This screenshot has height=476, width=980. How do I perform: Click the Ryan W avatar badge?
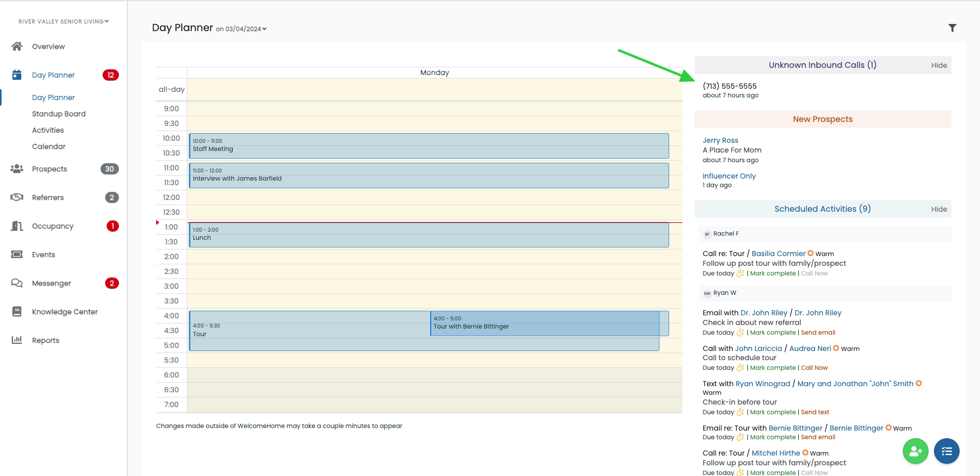(x=707, y=293)
